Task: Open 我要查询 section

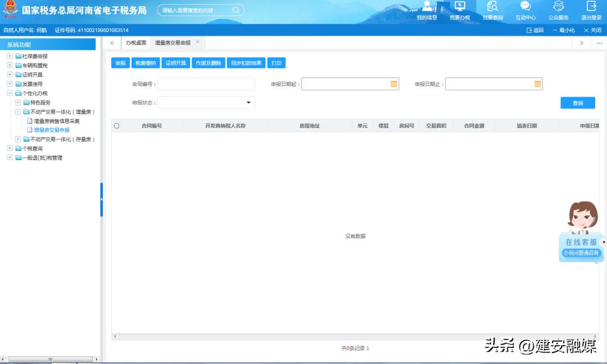Action: click(x=492, y=11)
